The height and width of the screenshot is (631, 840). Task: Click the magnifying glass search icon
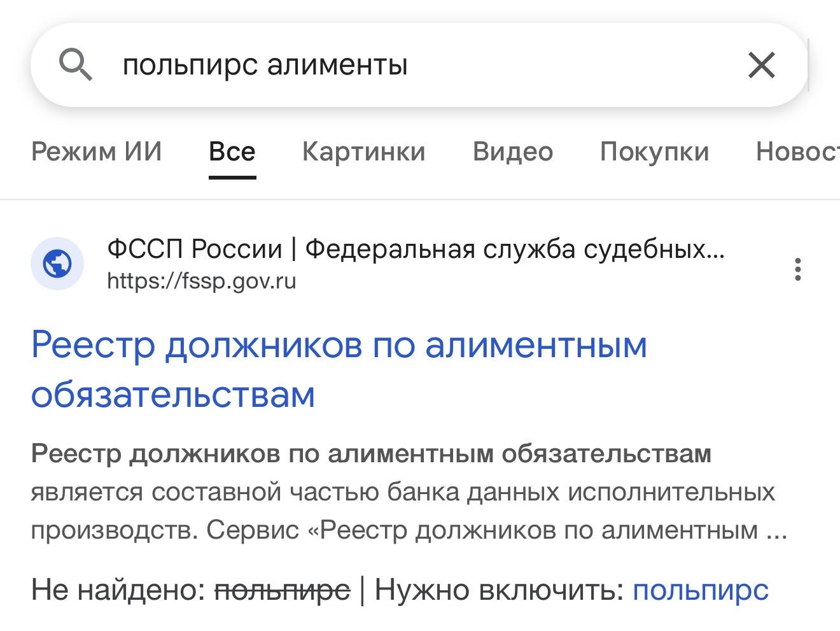point(76,65)
